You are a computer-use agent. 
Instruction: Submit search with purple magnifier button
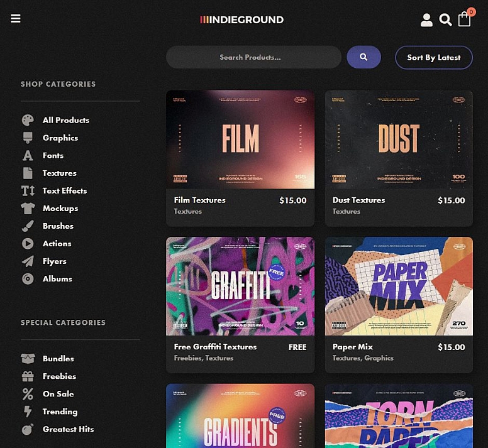(364, 57)
